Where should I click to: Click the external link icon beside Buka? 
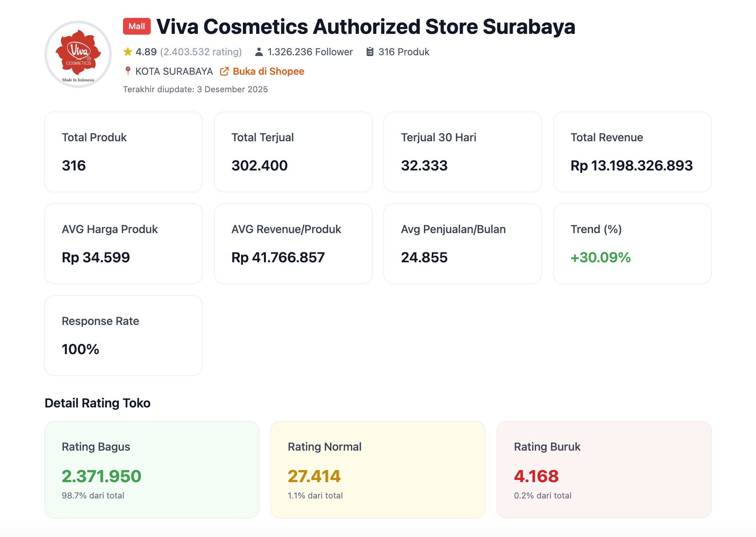tap(224, 71)
